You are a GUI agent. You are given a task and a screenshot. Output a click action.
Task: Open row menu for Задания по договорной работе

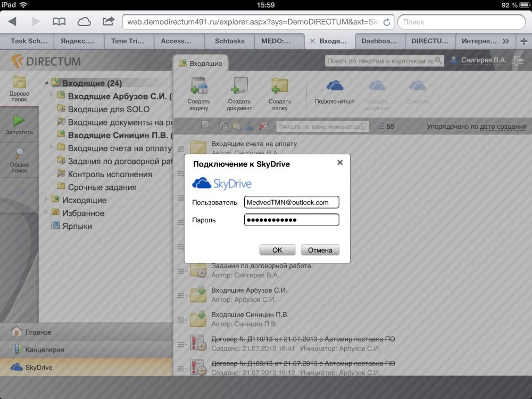click(x=181, y=271)
